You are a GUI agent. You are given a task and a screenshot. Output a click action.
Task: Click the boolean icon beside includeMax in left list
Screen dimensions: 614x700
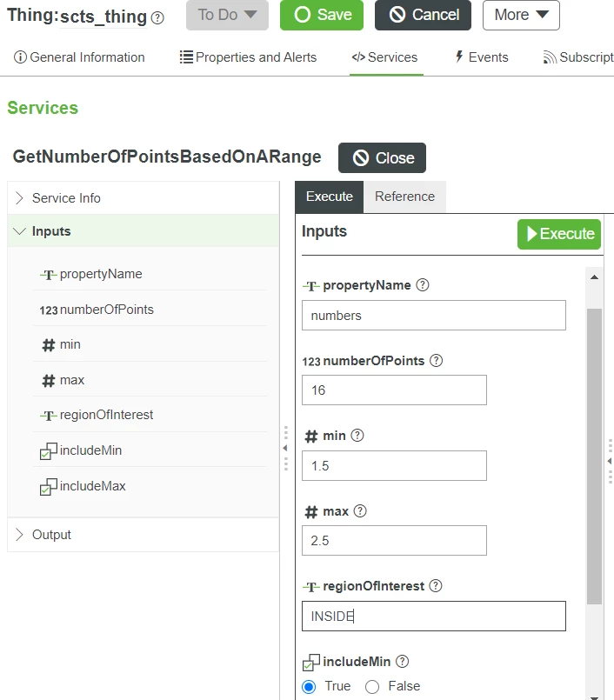48,487
